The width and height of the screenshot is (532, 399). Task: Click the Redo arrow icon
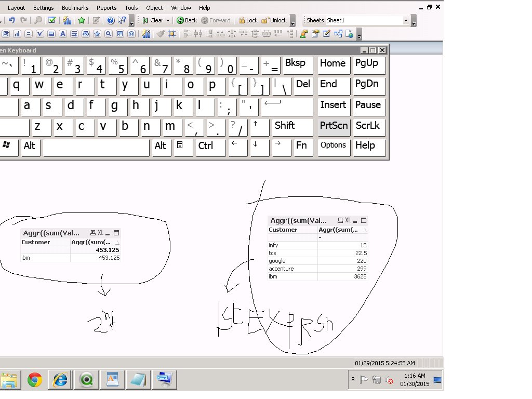(23, 20)
